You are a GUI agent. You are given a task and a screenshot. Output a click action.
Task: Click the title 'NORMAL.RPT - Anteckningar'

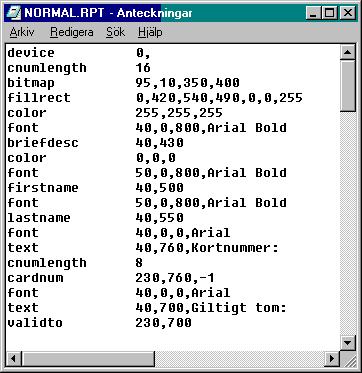point(108,13)
